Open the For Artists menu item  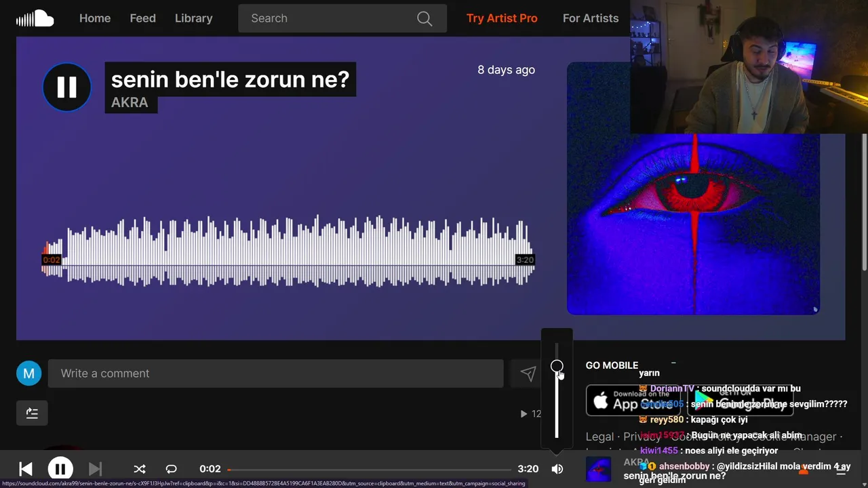pos(591,18)
